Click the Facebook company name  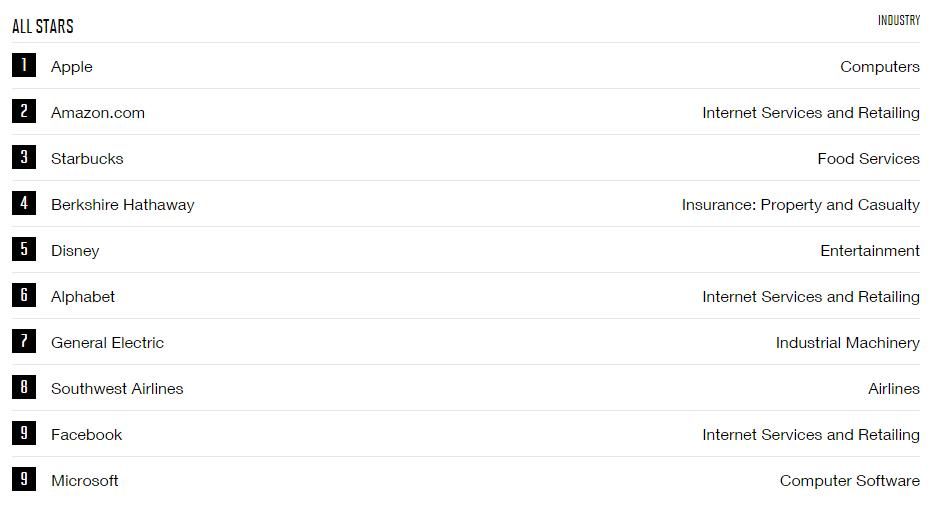87,435
